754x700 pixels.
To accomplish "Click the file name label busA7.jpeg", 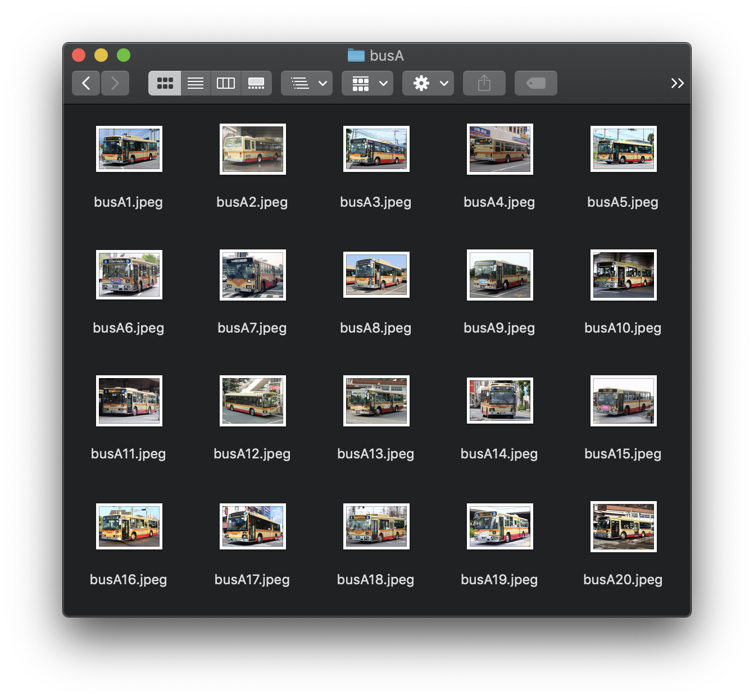I will [252, 328].
